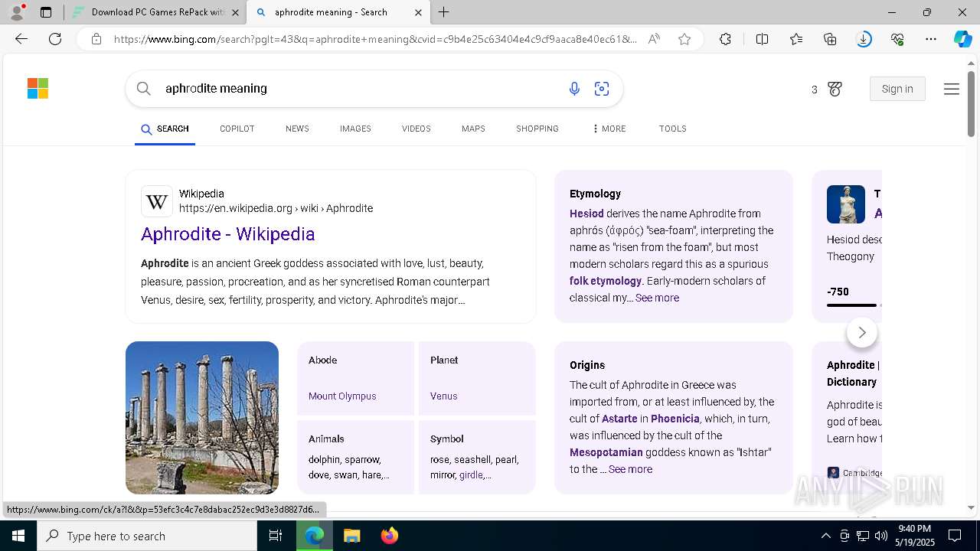This screenshot has width=980, height=551.
Task: Open Venus planet link
Action: [444, 396]
